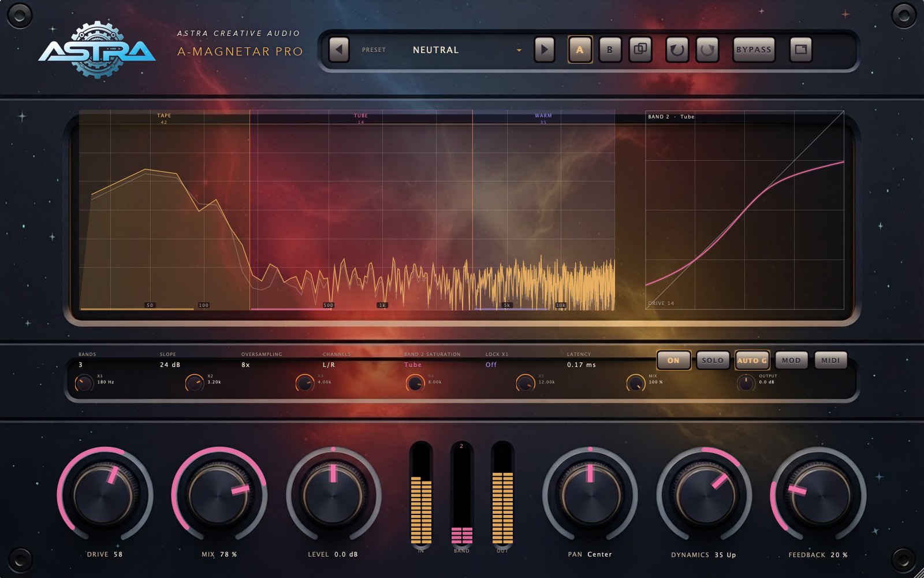Adjust the X5 12.00k crossover knob
924x578 pixels.
pos(525,383)
